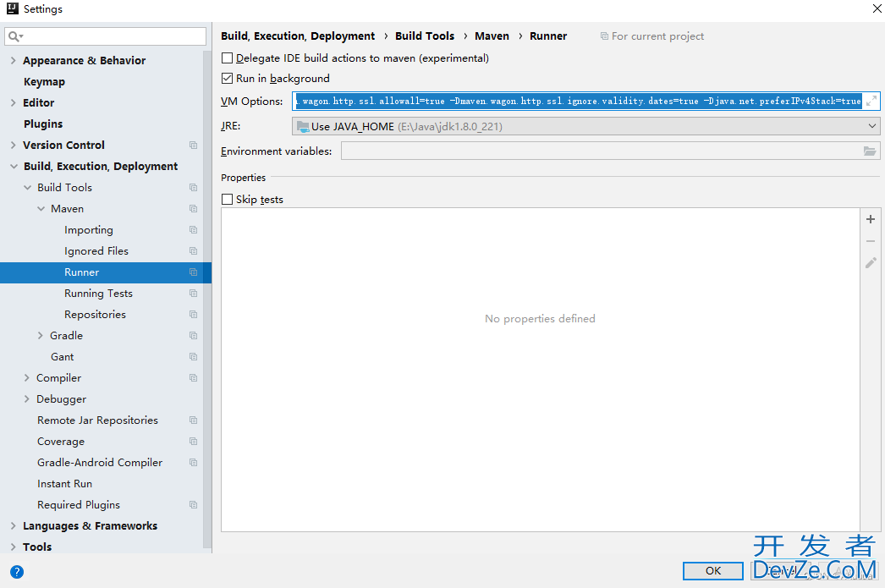Click project-level icon next to Maven
Screen dimensions: 885x588
tap(194, 209)
